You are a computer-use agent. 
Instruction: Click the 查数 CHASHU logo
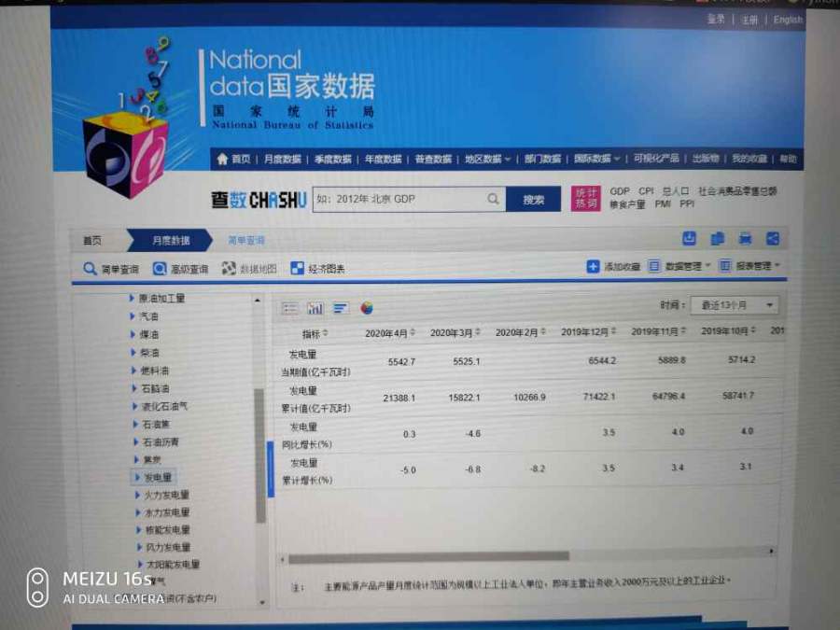pos(259,201)
